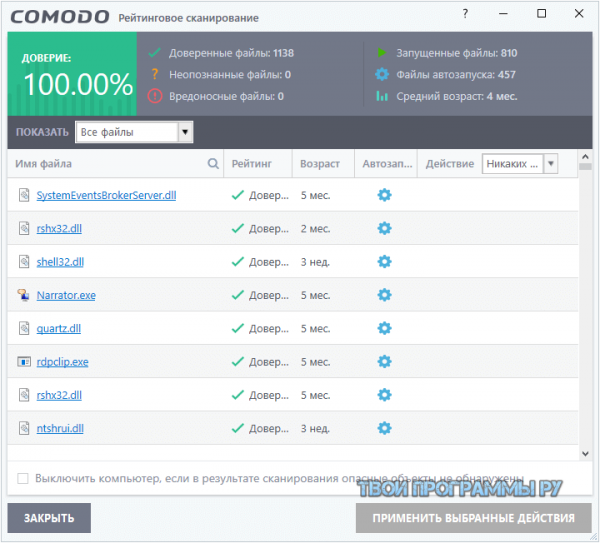This screenshot has width=600, height=543.
Task: Open the quartz.dll file link
Action: click(x=59, y=328)
